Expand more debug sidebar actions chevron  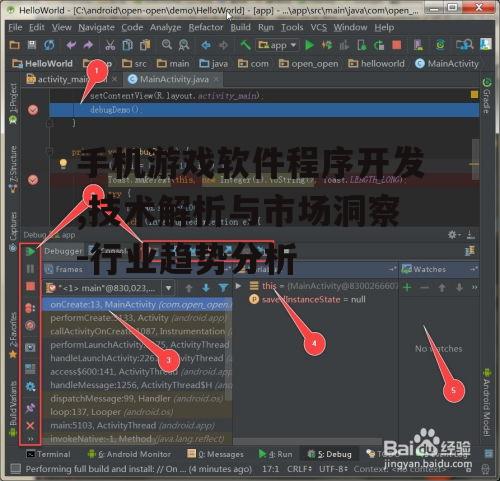tap(30, 439)
